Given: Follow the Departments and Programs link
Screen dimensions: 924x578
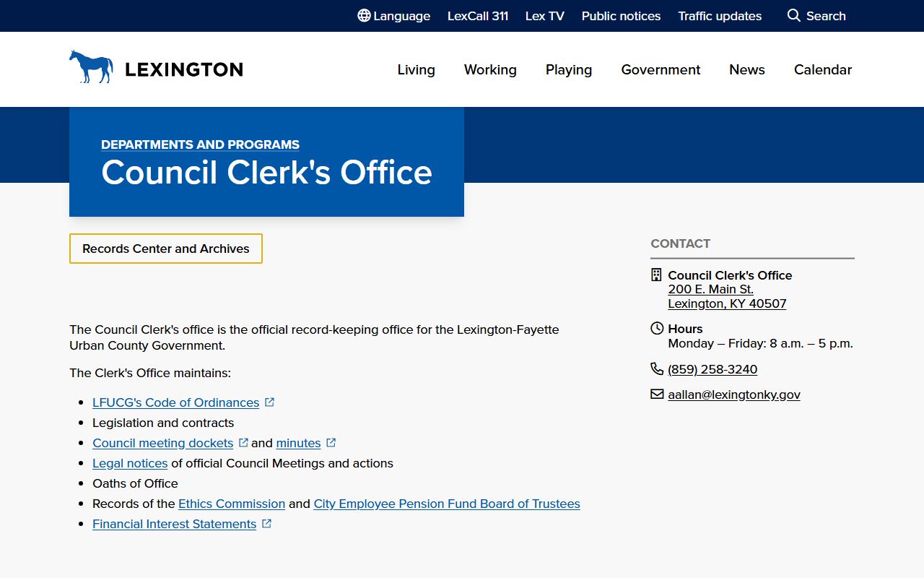Looking at the screenshot, I should (200, 144).
